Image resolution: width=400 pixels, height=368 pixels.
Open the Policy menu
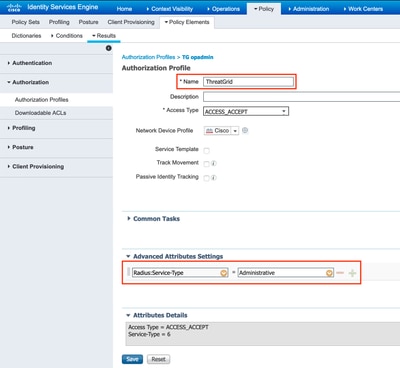[x=264, y=9]
